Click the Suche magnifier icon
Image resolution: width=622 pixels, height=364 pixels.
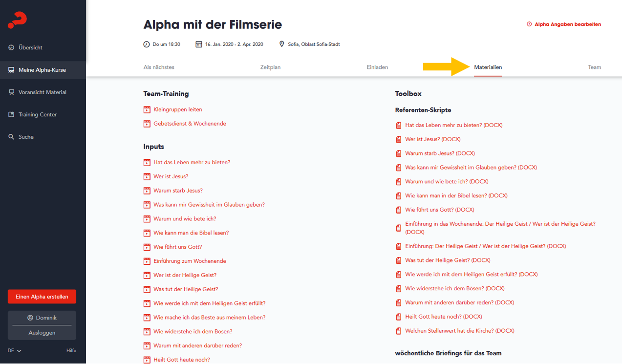(11, 137)
